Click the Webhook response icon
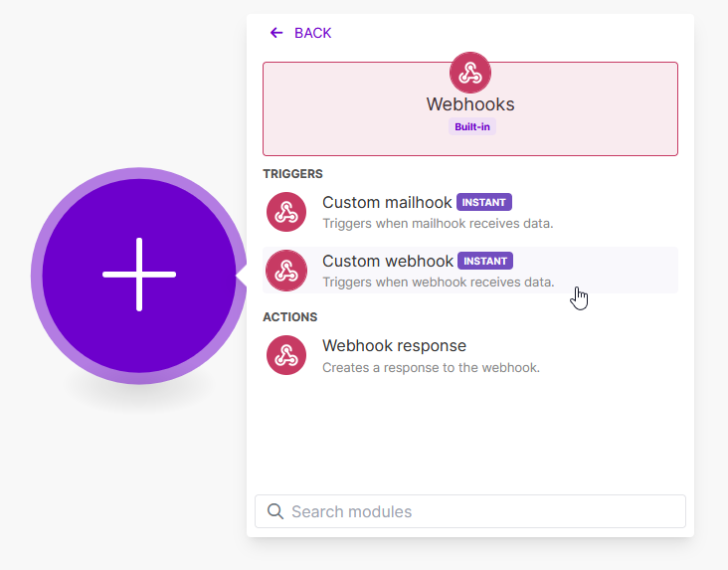The width and height of the screenshot is (728, 570). [286, 355]
